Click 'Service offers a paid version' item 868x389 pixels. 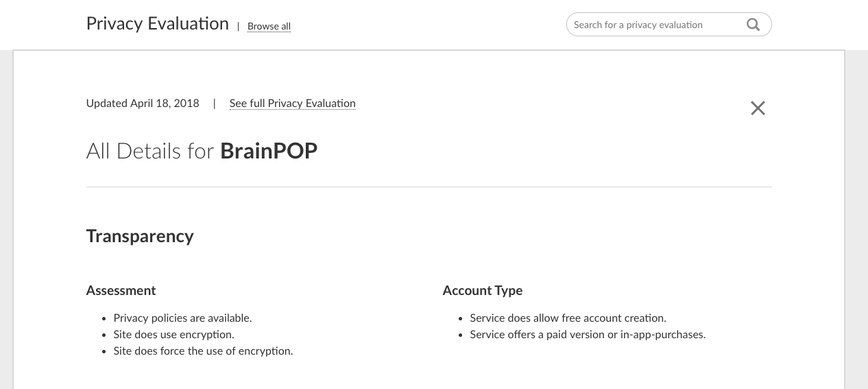point(588,335)
